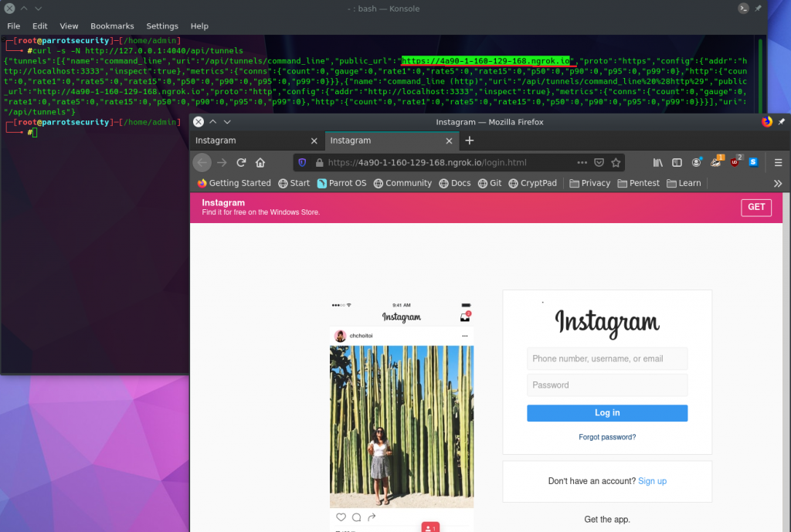The width and height of the screenshot is (791, 532).
Task: Click the share arrow icon under the photo
Action: [372, 517]
